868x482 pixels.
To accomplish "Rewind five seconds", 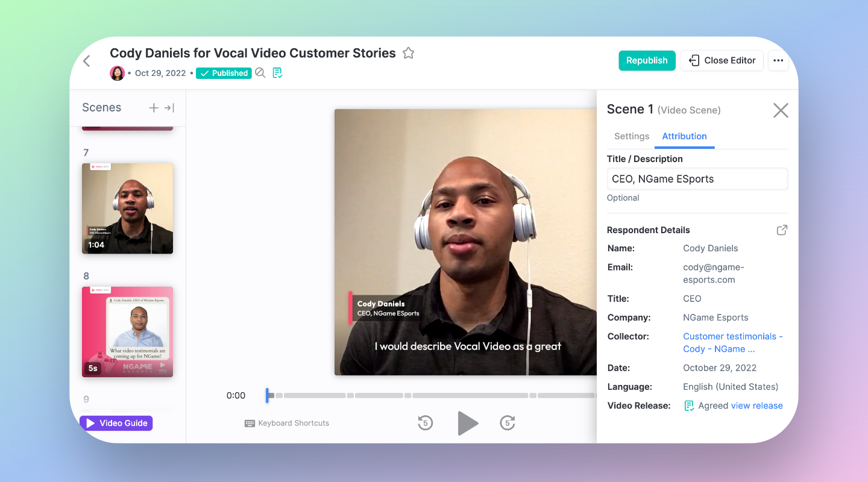I will point(426,424).
